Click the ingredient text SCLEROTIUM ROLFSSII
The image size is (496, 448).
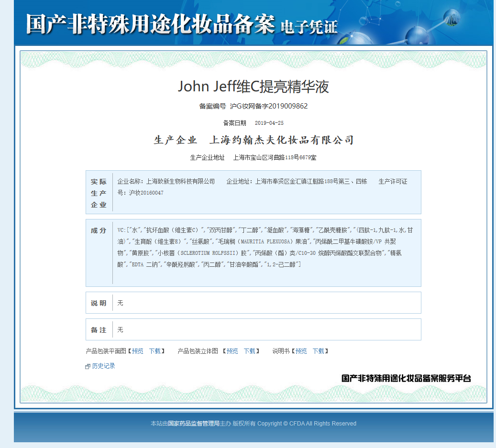[208, 253]
